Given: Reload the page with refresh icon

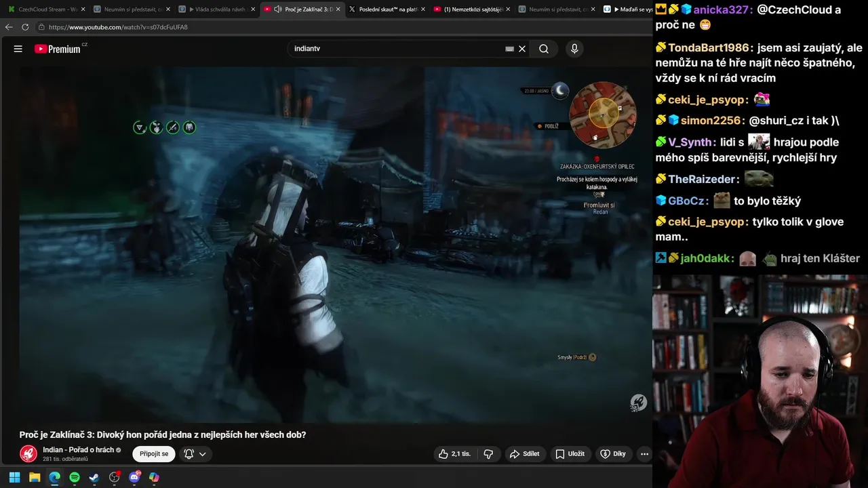Looking at the screenshot, I should [25, 27].
